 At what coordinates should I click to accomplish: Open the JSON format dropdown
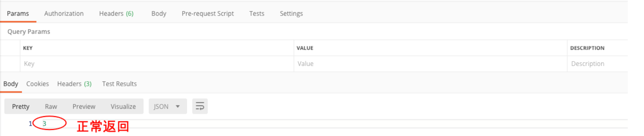[x=167, y=106]
